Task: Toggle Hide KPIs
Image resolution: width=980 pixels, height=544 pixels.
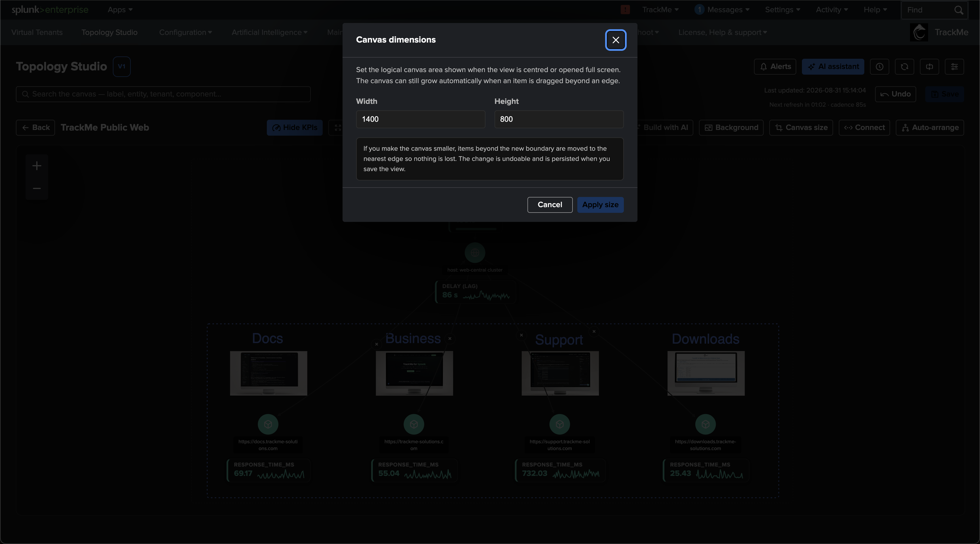Action: (x=294, y=127)
